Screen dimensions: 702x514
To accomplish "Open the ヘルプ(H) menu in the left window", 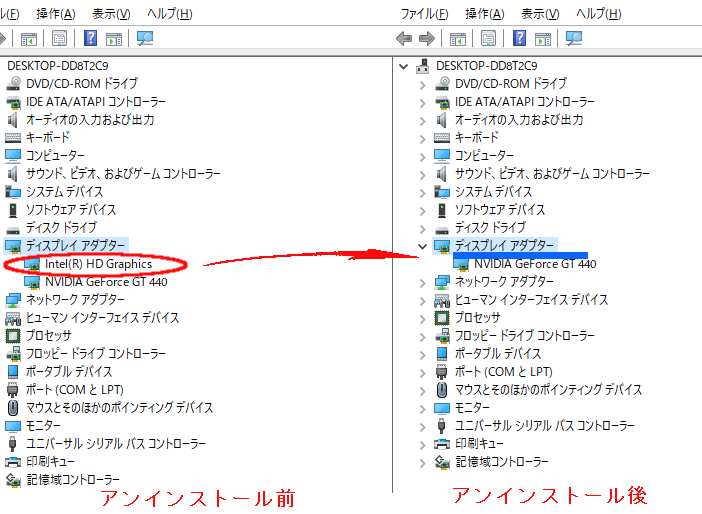I will coord(169,14).
